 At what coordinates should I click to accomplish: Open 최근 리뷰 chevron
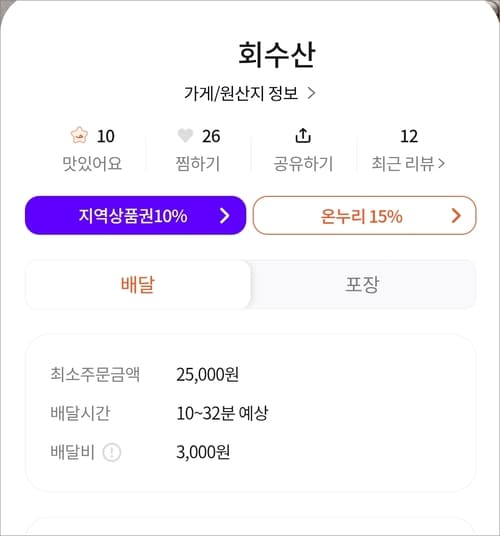click(441, 163)
